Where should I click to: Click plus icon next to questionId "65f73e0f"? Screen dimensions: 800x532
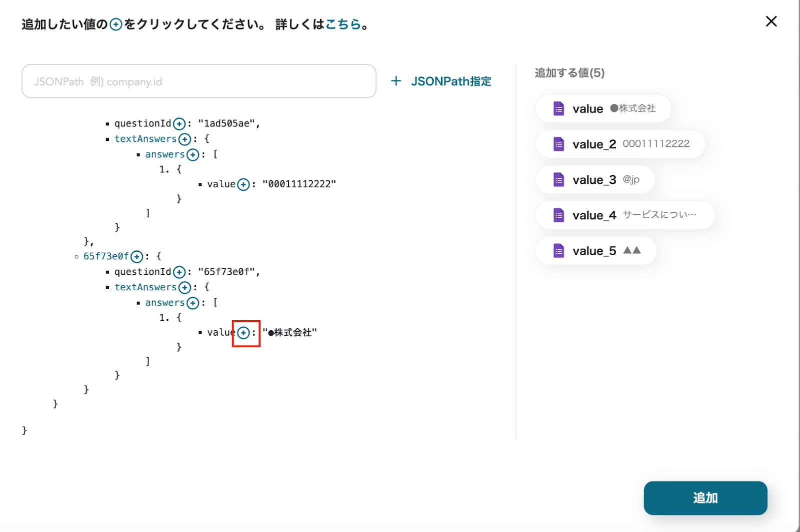tap(179, 272)
